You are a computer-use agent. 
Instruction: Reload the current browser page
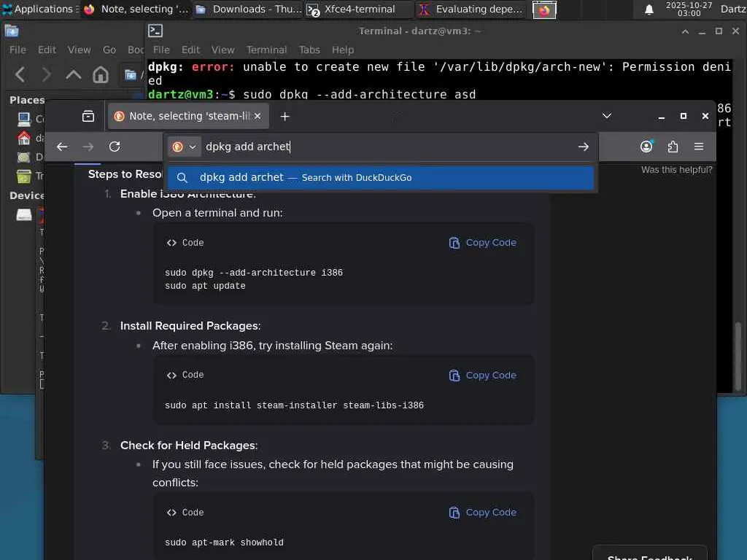tap(115, 147)
